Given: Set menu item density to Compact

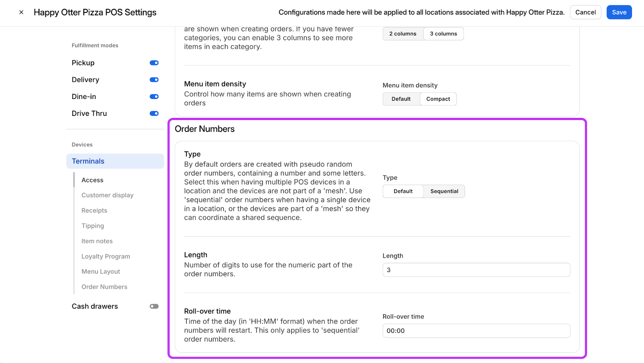Looking at the screenshot, I should pos(438,99).
